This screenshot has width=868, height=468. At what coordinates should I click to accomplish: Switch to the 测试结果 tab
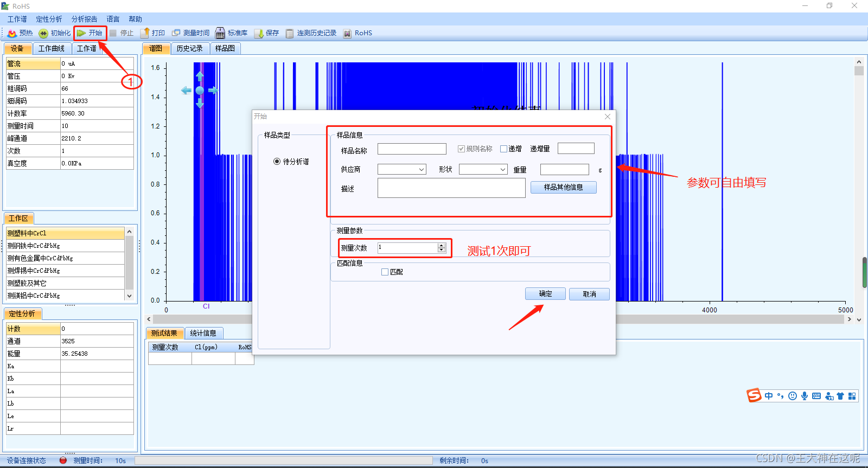pyautogui.click(x=164, y=333)
